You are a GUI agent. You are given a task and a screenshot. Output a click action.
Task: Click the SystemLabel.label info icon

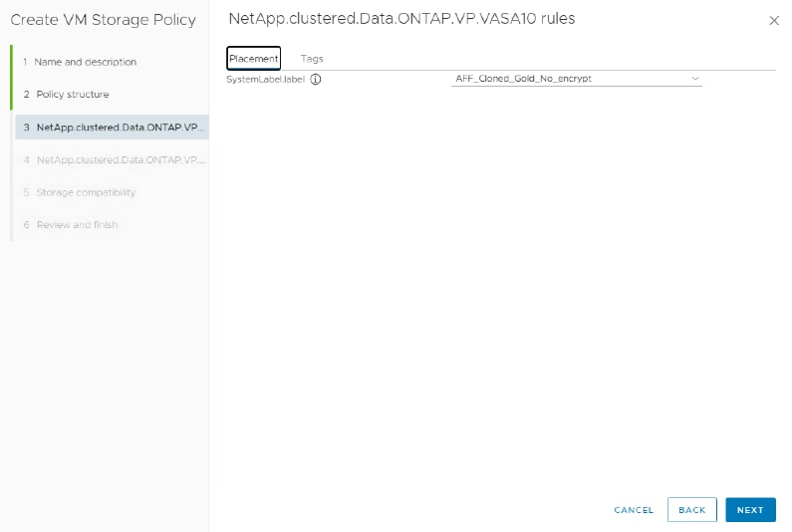coord(315,80)
